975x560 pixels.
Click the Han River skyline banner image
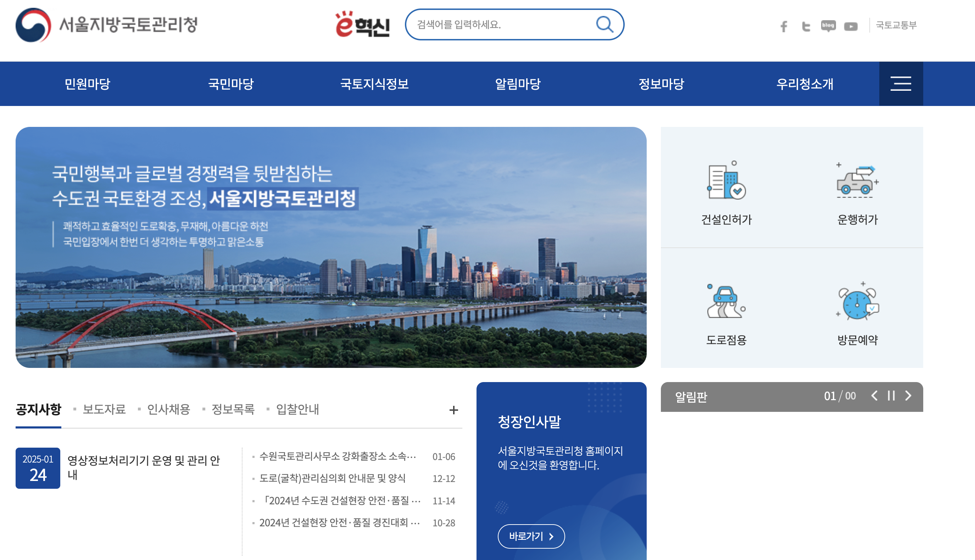tap(331, 247)
